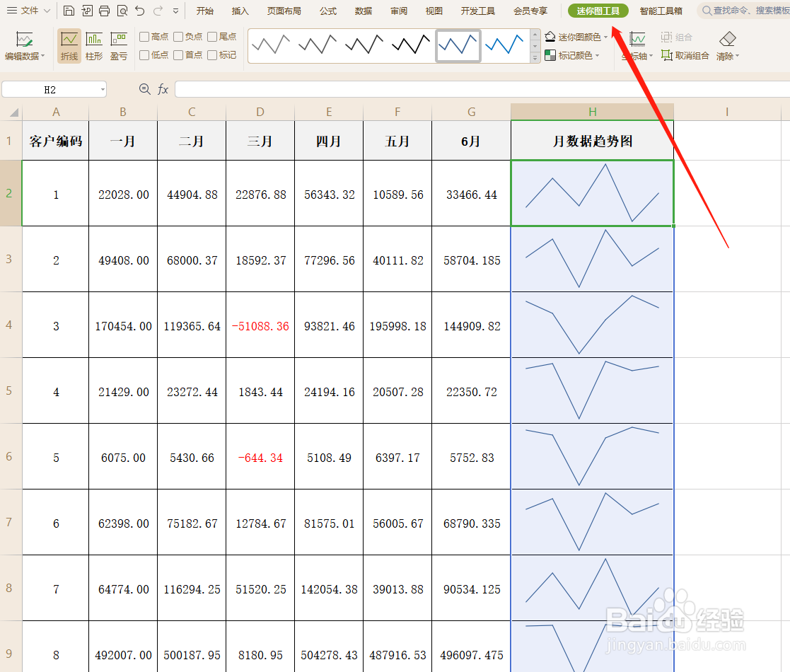This screenshot has width=790, height=672.
Task: Choose the first gray sparkline style
Action: tap(271, 45)
